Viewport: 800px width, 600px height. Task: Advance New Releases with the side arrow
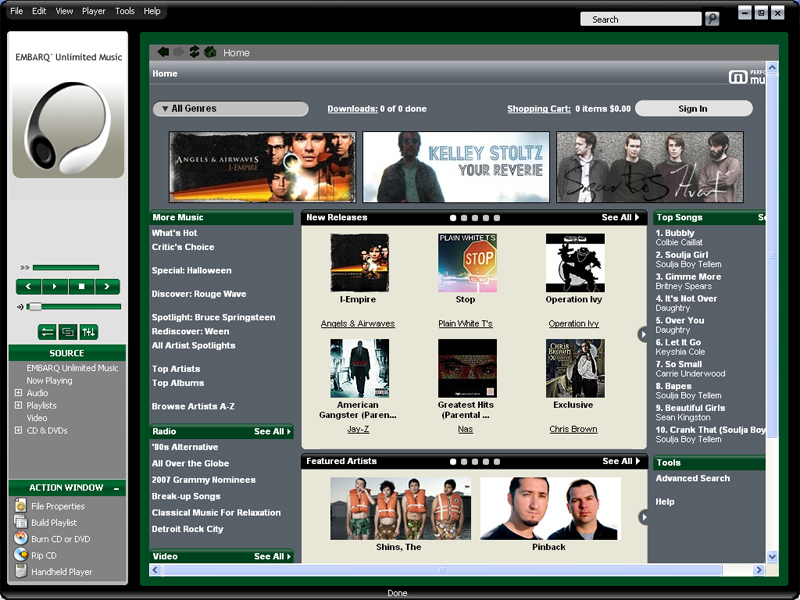point(643,334)
